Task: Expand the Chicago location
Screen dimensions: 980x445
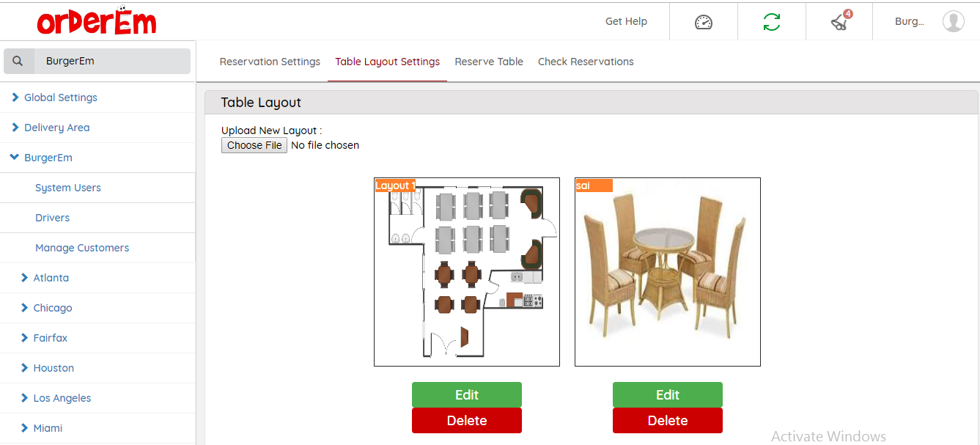Action: [47, 308]
